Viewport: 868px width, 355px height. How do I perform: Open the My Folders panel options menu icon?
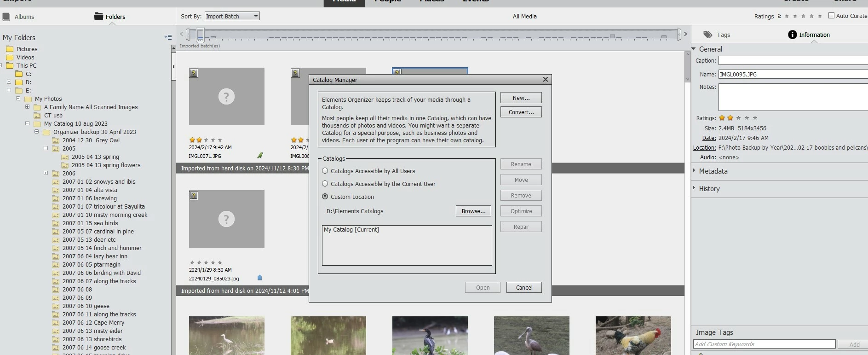click(168, 37)
